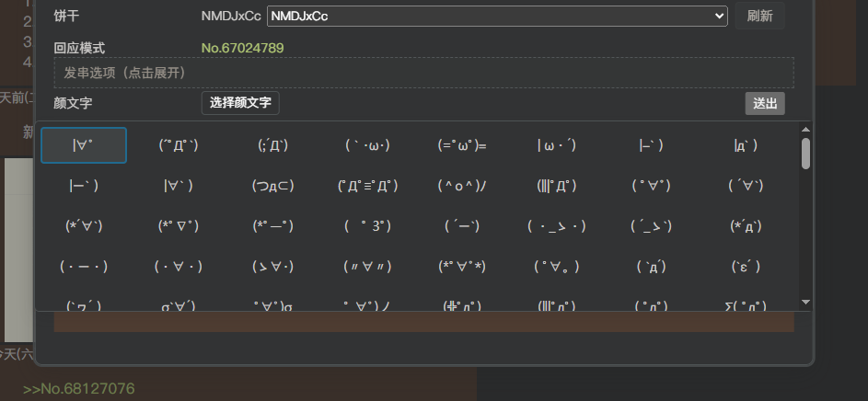
Task: Open the 选择颜文字 picker
Action: [x=240, y=103]
